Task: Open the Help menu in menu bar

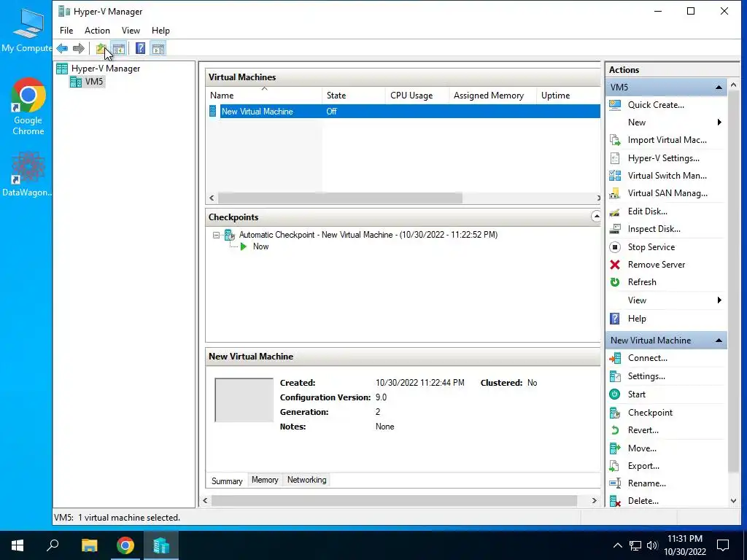Action: 160,31
